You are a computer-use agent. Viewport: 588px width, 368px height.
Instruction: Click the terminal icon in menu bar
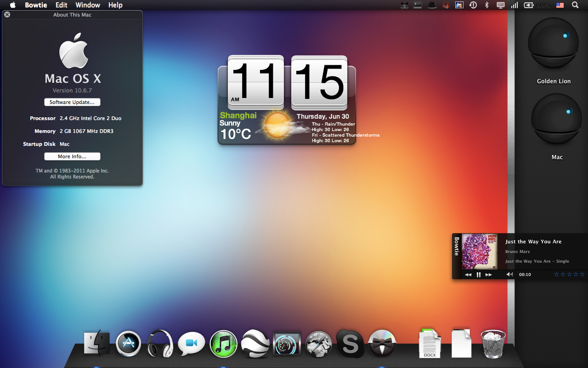coord(418,5)
